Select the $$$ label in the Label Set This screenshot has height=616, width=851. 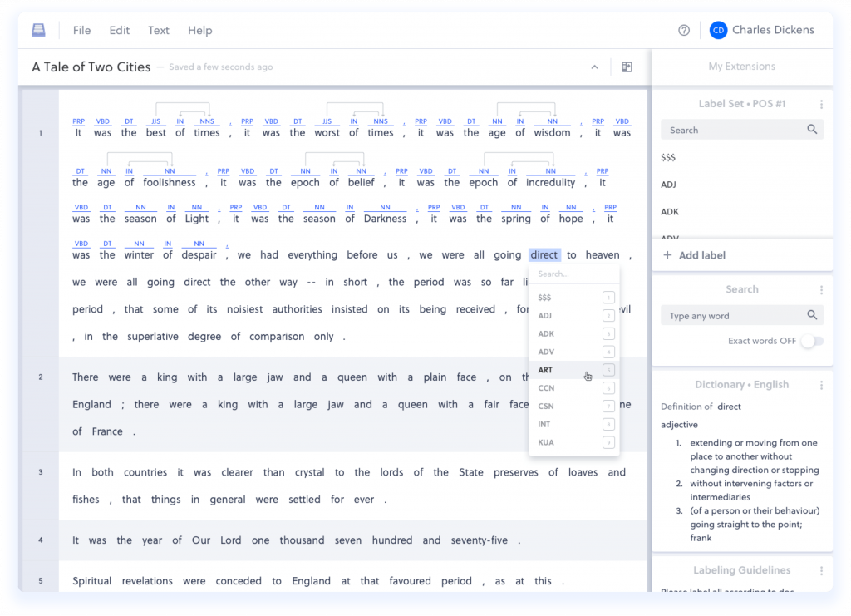pos(668,157)
